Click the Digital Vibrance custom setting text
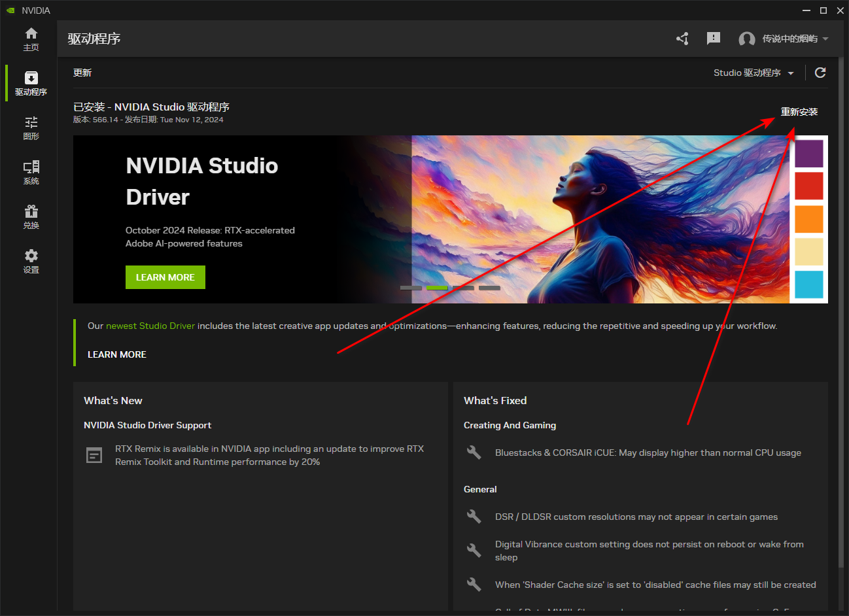 [650, 551]
